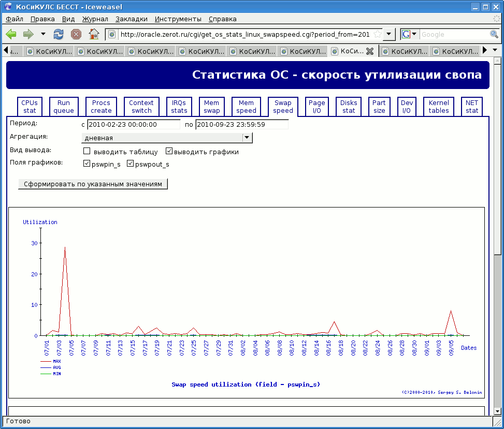The image size is (504, 429).
Task: Click inside the Google search field
Action: click(454, 34)
